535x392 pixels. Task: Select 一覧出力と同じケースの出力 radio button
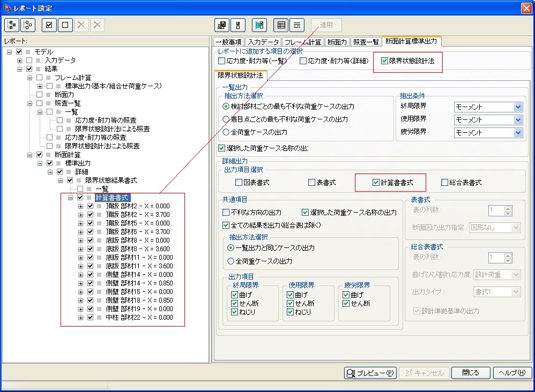tap(231, 248)
